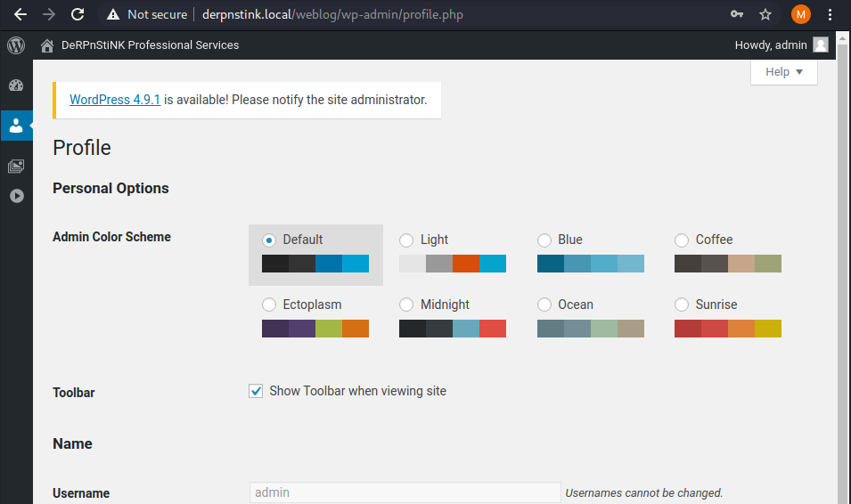Open the Media gallery icon in sidebar
Viewport: 851px width, 504px height.
click(x=16, y=167)
